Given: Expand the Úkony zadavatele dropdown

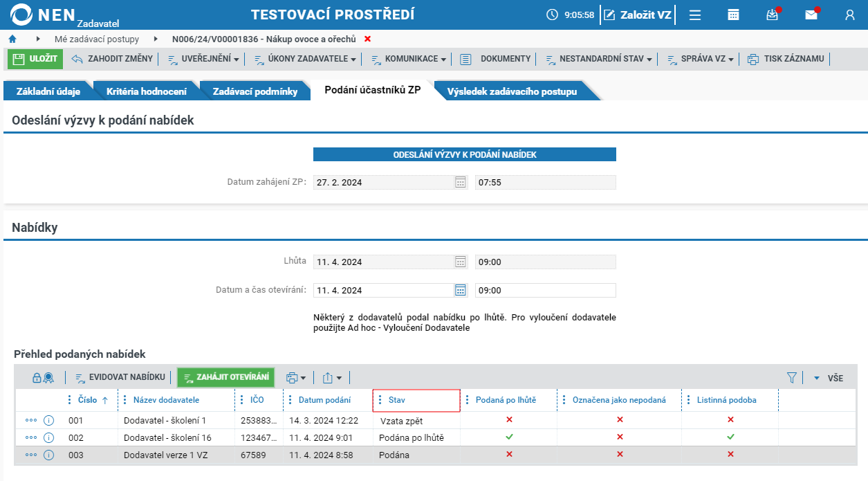Looking at the screenshot, I should click(x=305, y=59).
